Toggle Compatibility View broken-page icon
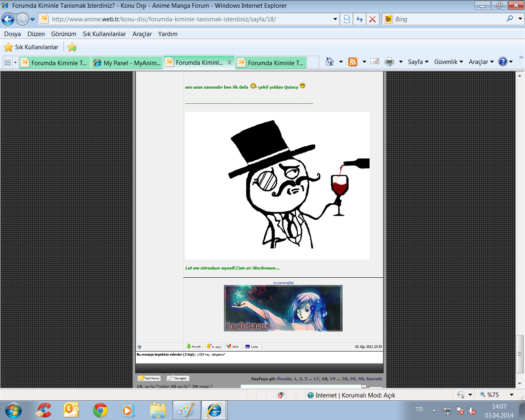 tap(347, 19)
